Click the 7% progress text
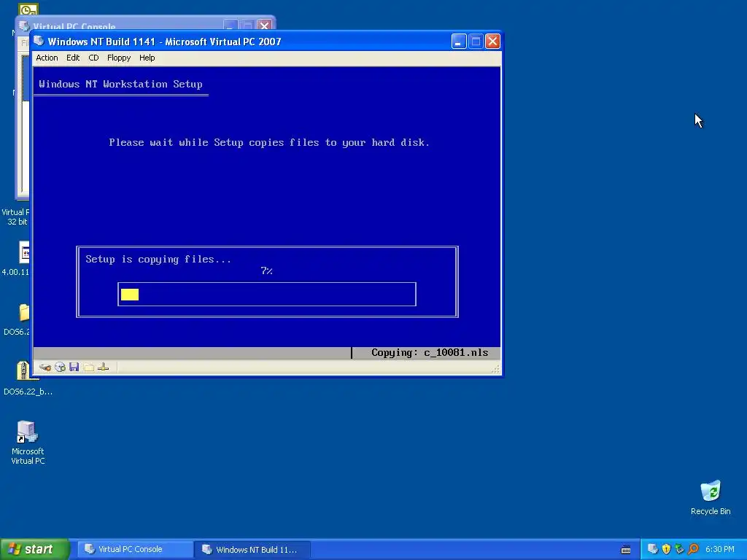The width and height of the screenshot is (747, 560). pos(267,271)
